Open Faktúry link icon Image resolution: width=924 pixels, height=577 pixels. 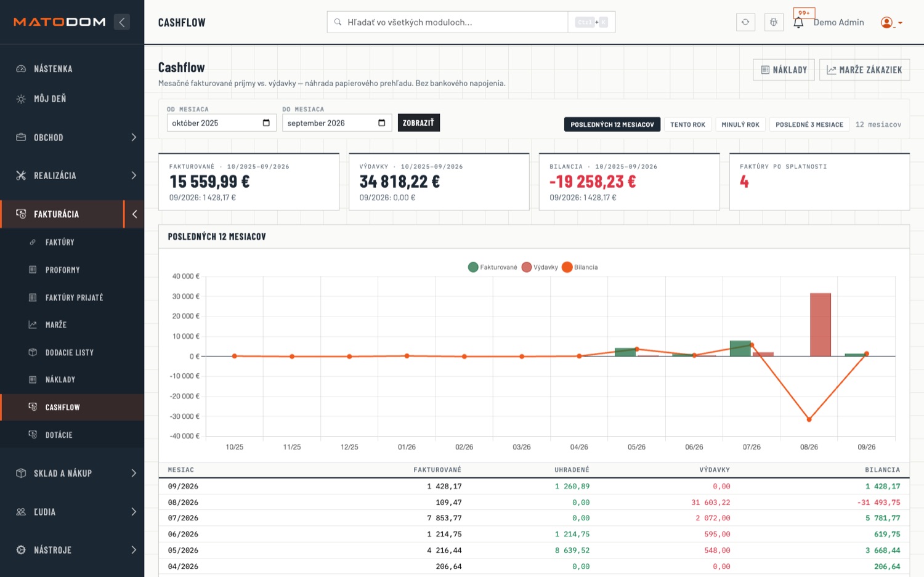coord(33,242)
